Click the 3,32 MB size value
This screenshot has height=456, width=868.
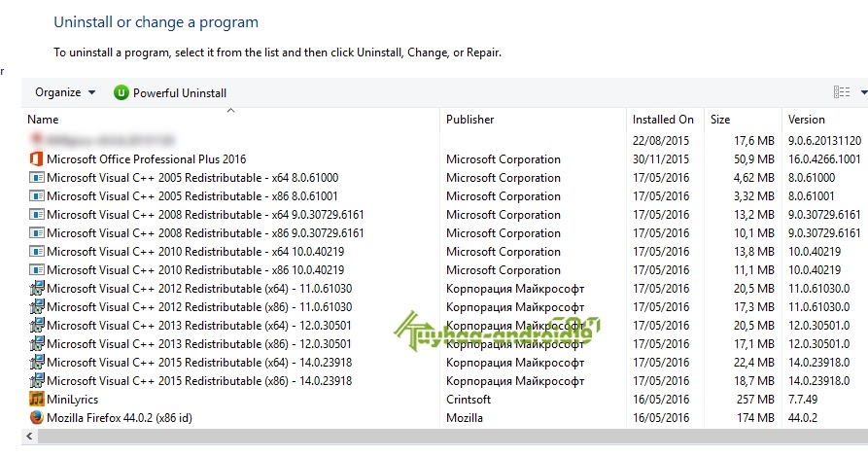(x=754, y=195)
